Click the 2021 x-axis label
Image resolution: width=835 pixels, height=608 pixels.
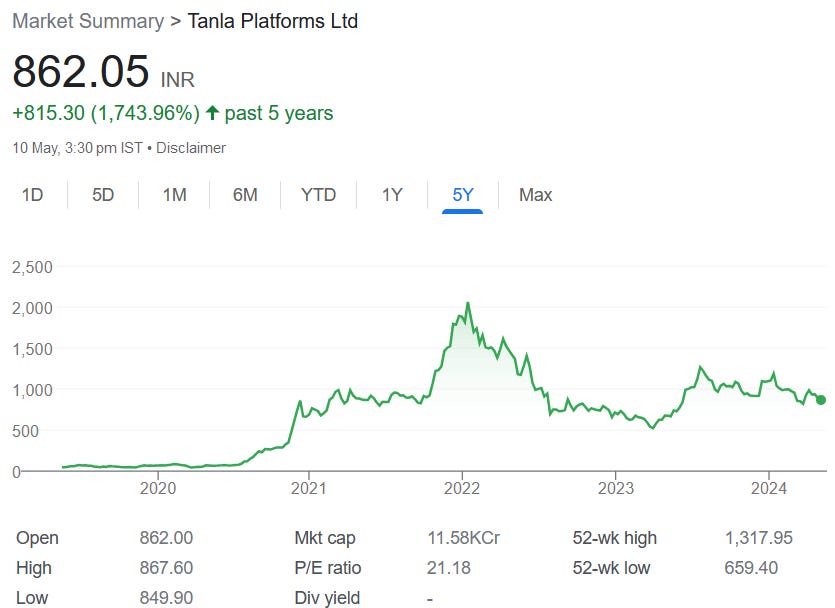click(309, 488)
